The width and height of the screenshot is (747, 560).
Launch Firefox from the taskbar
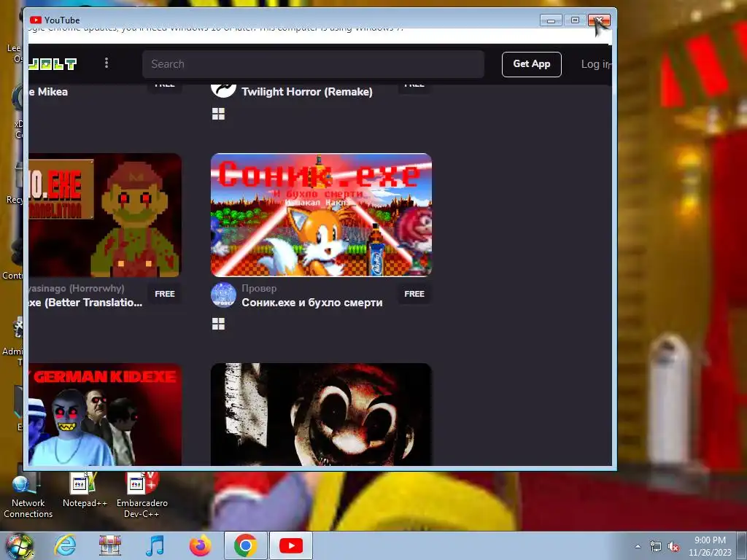coord(200,545)
